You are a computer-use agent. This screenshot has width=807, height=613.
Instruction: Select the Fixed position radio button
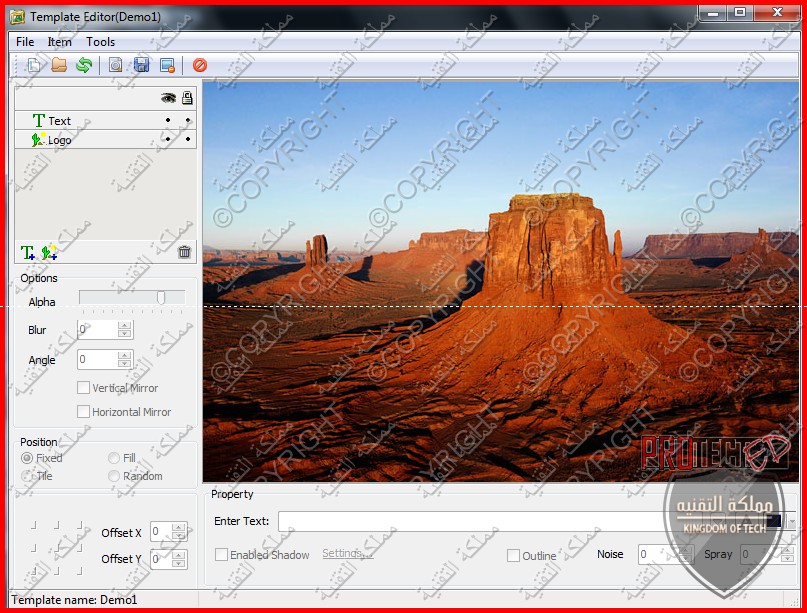tap(27, 458)
